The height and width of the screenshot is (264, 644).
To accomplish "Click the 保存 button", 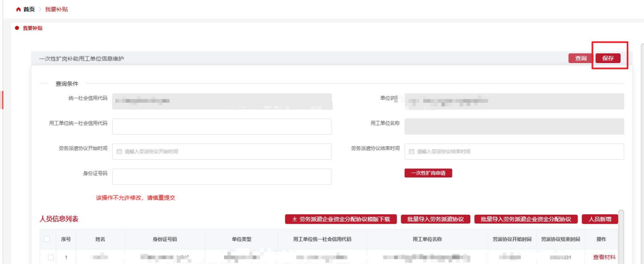I will [x=608, y=58].
